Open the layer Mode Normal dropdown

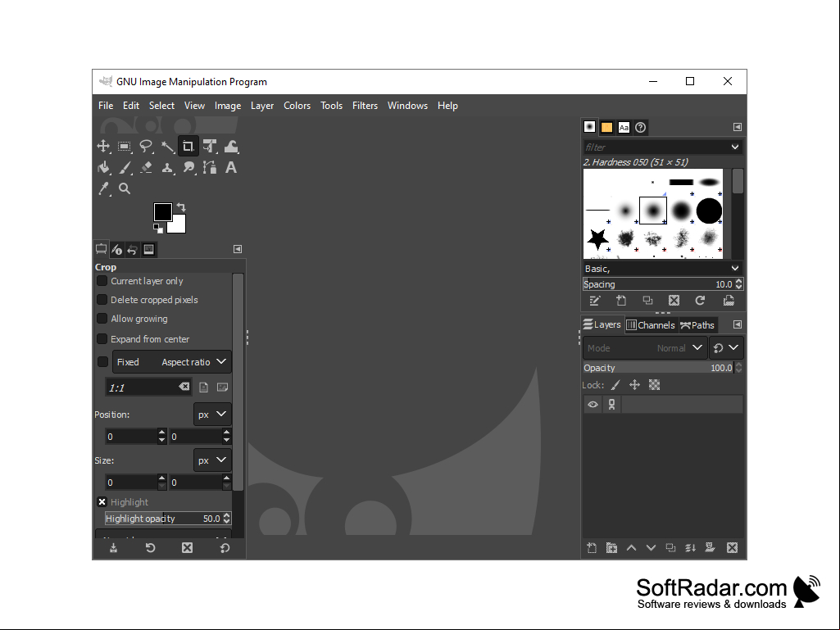tap(644, 347)
